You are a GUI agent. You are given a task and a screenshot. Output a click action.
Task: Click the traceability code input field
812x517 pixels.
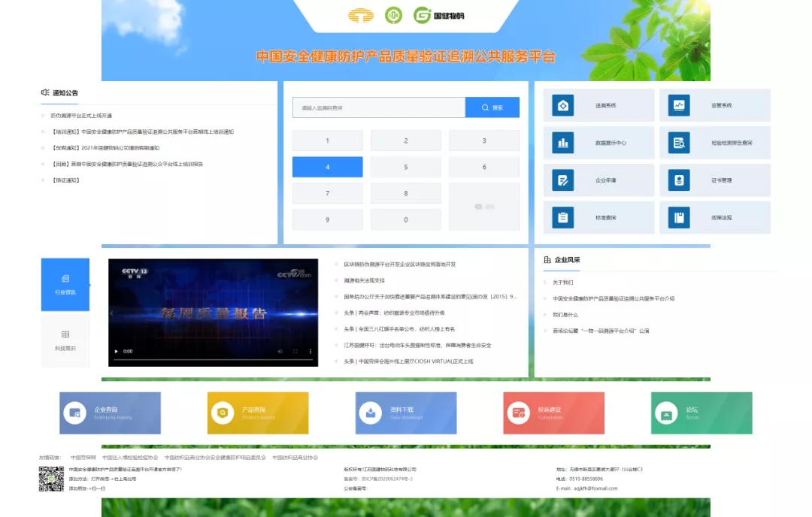378,107
